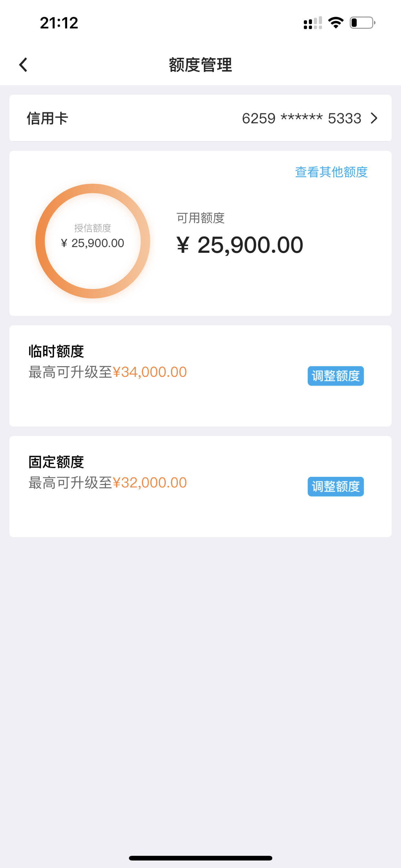Tap the ¥34,000.00 upgrade amount
401x868 pixels.
pyautogui.click(x=149, y=372)
